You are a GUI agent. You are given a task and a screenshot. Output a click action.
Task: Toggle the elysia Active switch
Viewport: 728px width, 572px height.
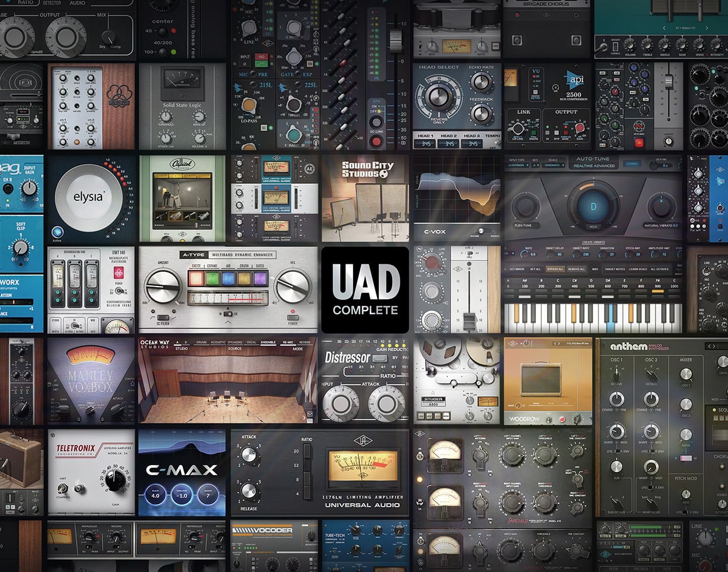pyautogui.click(x=58, y=231)
